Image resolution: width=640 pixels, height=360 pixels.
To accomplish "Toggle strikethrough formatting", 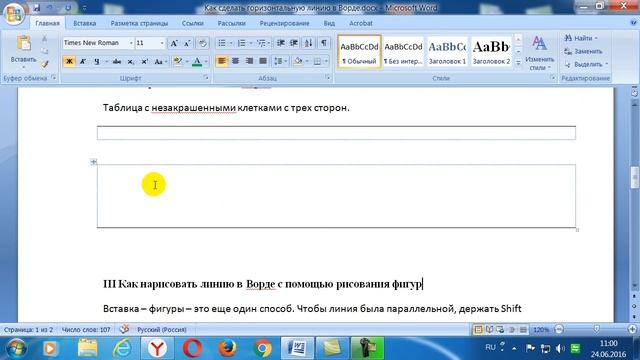I will (x=117, y=61).
